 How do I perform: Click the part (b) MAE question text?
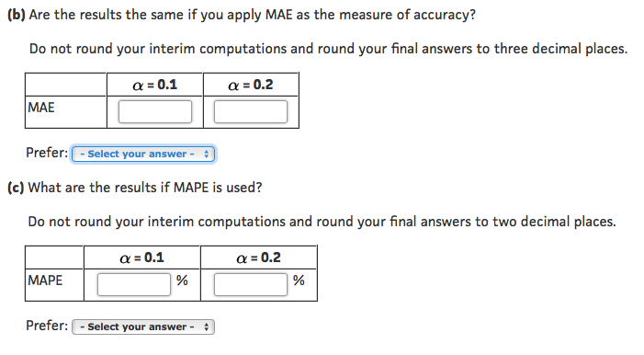[x=242, y=15]
